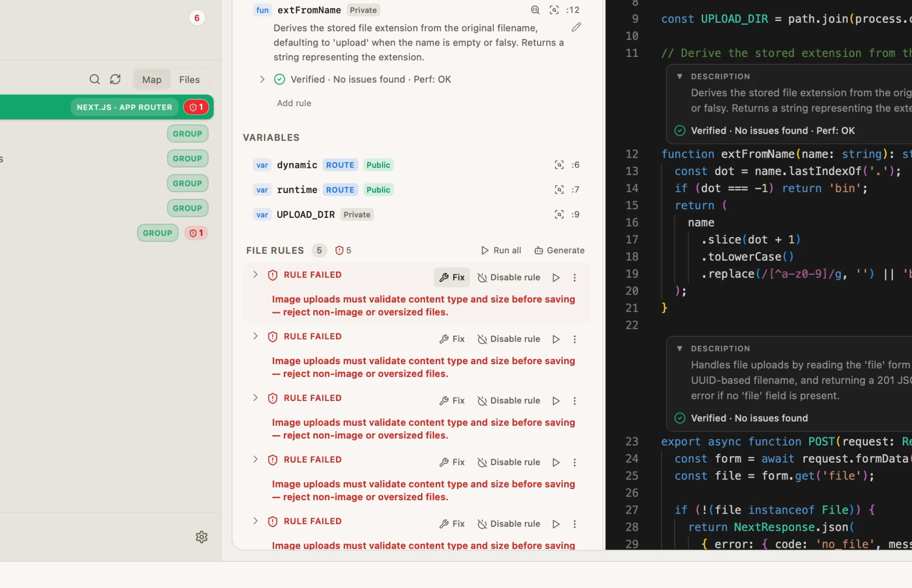Viewport: 912px width, 588px height.
Task: Disable the second failed rule
Action: pos(509,339)
